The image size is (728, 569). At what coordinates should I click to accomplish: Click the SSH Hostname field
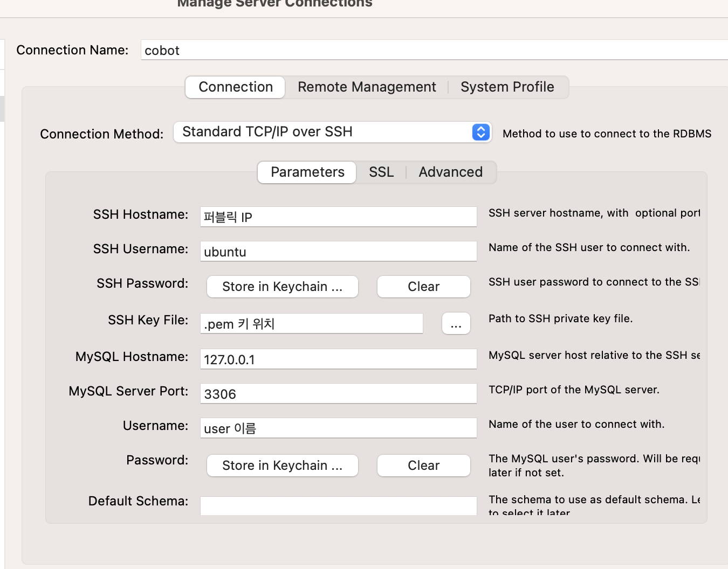click(338, 217)
